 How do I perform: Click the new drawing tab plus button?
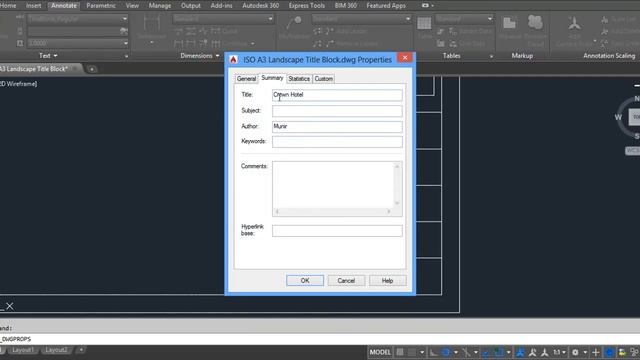(x=92, y=69)
